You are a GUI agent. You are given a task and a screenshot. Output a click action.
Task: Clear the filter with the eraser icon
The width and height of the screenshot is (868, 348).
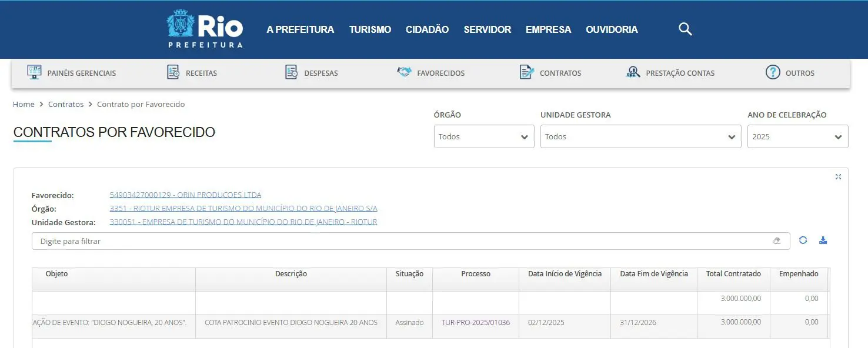point(777,240)
